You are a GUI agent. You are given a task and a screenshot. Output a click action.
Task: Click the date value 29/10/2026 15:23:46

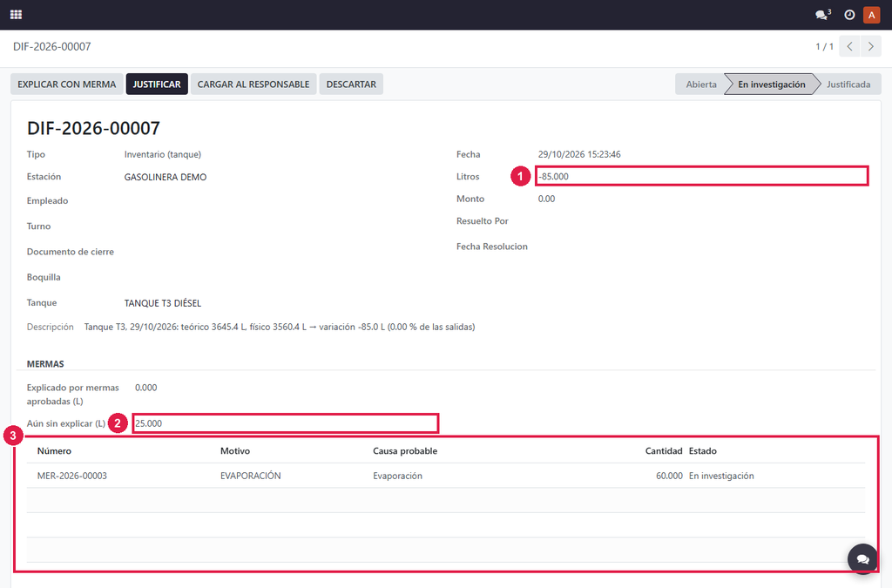point(579,155)
